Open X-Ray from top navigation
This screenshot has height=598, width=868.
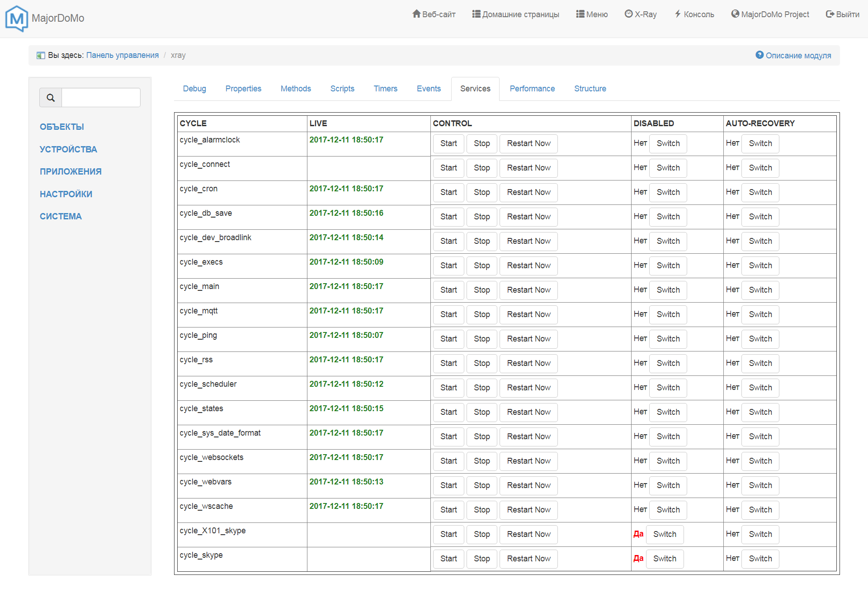pyautogui.click(x=641, y=14)
